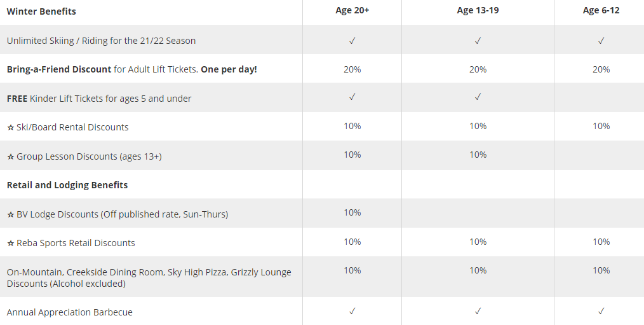Select the star before BV Lodge Discounts
The image size is (644, 325).
10,214
